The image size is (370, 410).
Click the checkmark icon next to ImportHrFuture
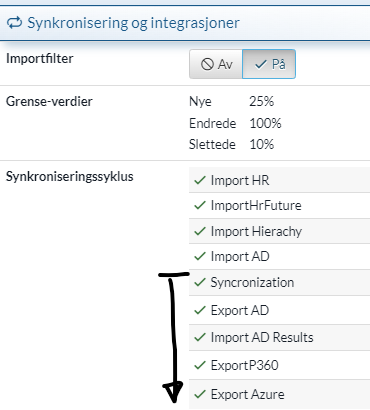pos(200,205)
